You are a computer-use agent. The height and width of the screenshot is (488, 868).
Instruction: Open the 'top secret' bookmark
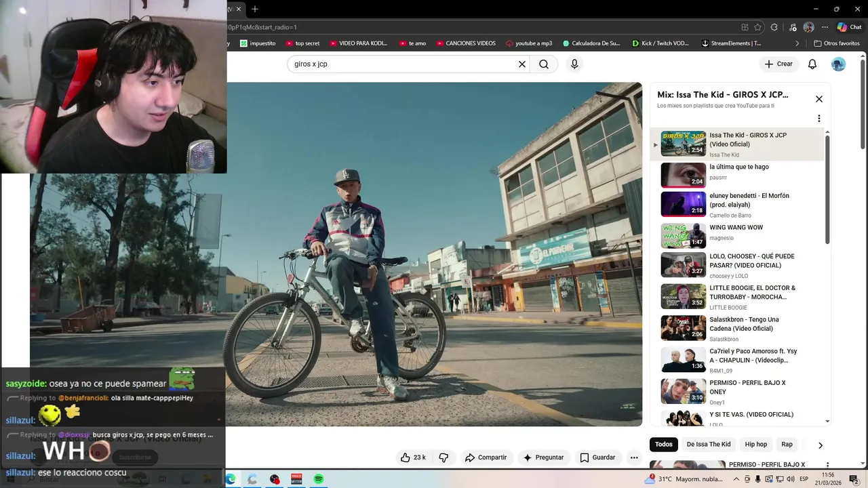(x=302, y=43)
